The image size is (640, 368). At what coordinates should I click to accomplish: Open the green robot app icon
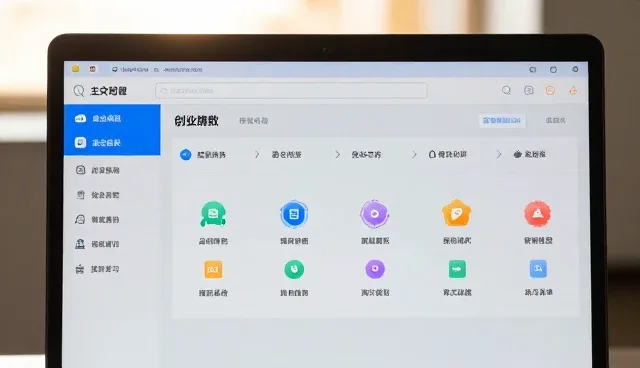[213, 214]
